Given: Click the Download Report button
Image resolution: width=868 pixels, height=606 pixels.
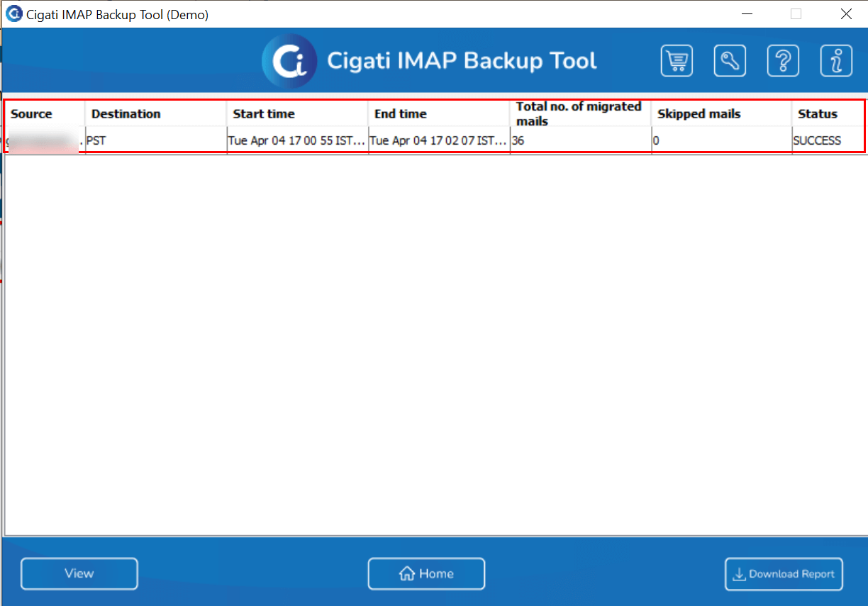Looking at the screenshot, I should (784, 574).
